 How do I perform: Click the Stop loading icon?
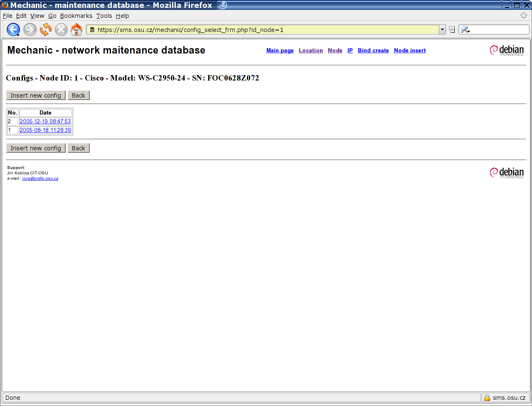tap(61, 29)
